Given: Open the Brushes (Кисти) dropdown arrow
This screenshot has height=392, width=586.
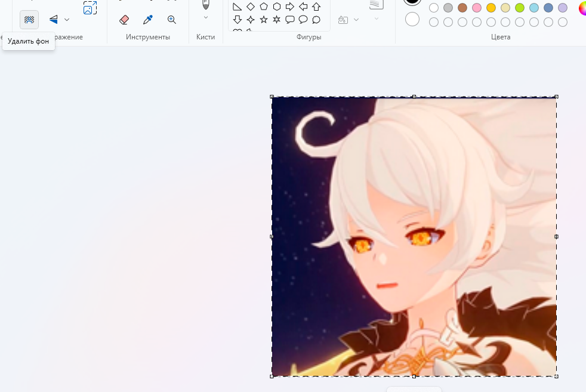Looking at the screenshot, I should click(205, 17).
